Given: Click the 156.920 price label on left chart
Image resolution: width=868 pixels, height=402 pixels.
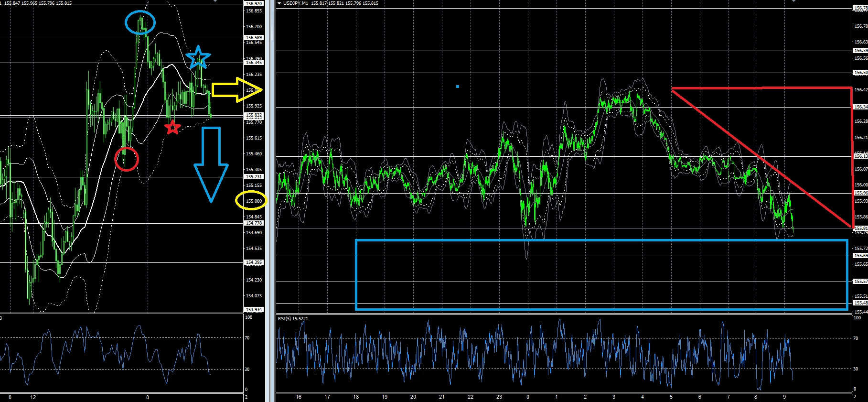Looking at the screenshot, I should point(253,4).
